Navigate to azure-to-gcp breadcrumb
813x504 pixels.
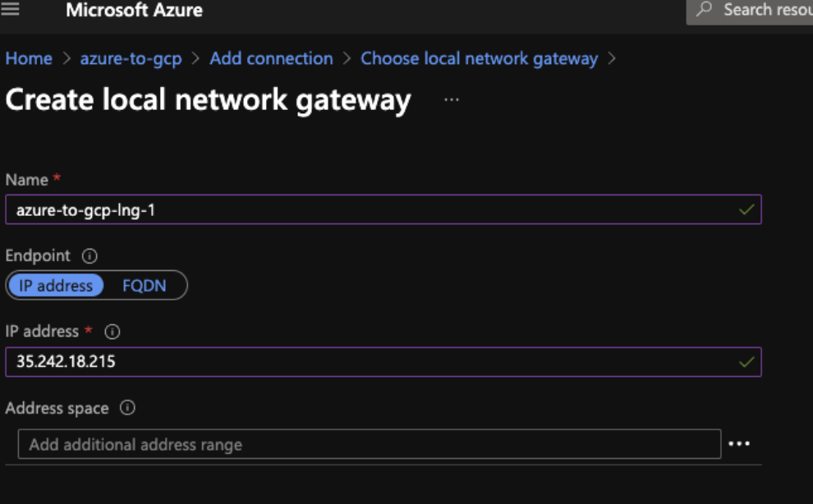coord(131,59)
